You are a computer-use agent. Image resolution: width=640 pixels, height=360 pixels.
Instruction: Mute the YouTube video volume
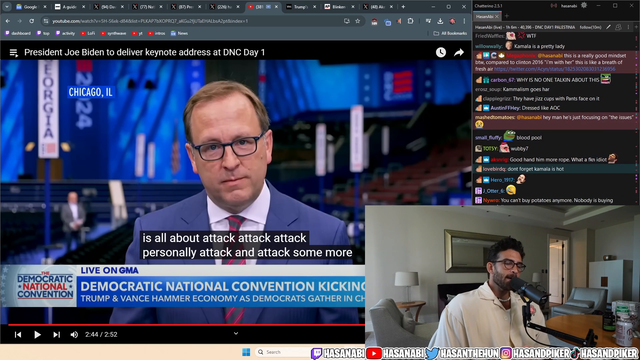(74, 335)
